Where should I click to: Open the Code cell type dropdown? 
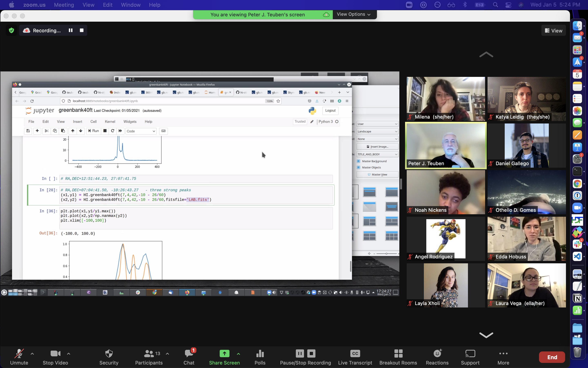141,131
